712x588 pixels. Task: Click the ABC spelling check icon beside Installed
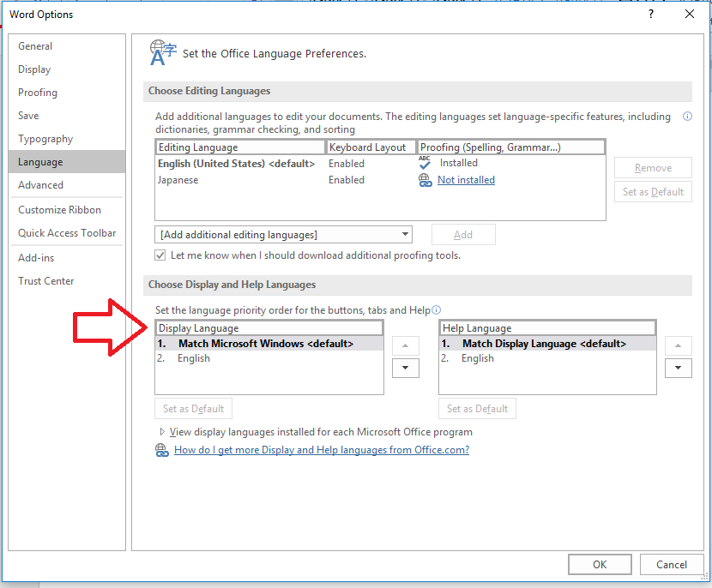tap(423, 162)
